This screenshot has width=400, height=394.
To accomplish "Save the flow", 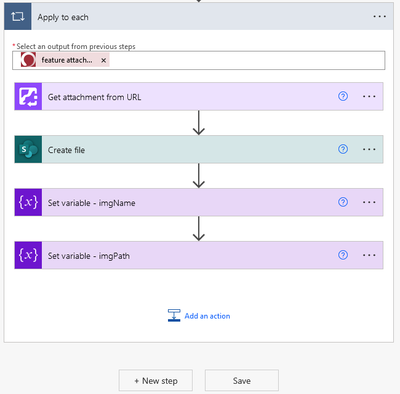I will [x=242, y=380].
